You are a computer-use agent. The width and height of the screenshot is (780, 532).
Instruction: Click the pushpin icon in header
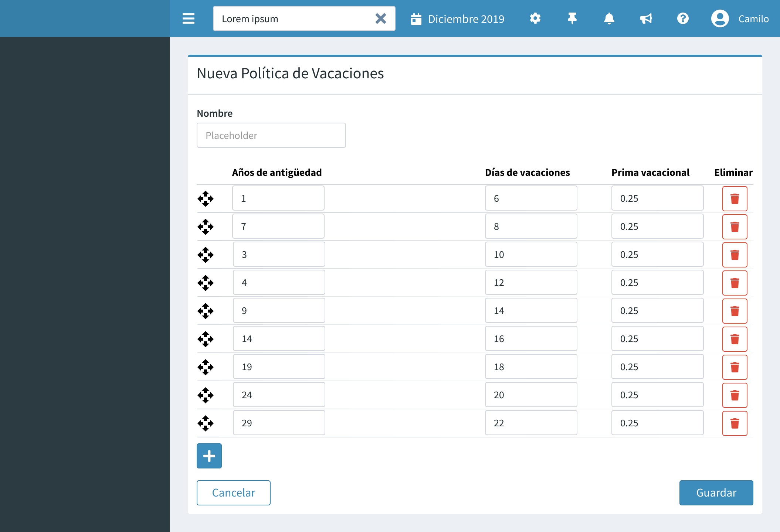pos(572,18)
